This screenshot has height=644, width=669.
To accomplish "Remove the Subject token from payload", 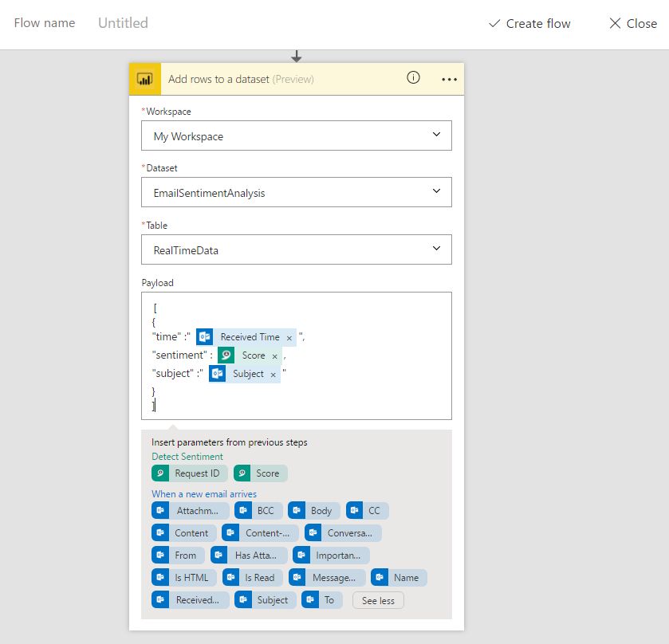I will (x=273, y=375).
